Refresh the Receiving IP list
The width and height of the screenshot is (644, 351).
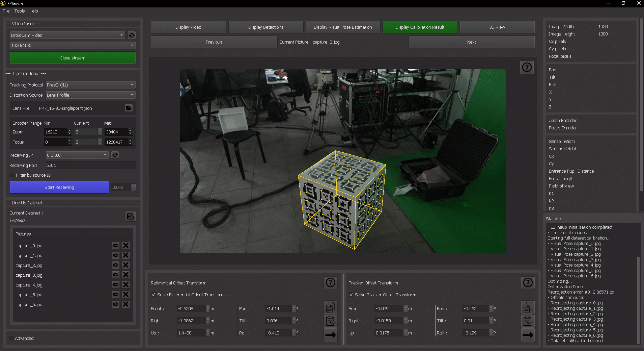pos(115,155)
